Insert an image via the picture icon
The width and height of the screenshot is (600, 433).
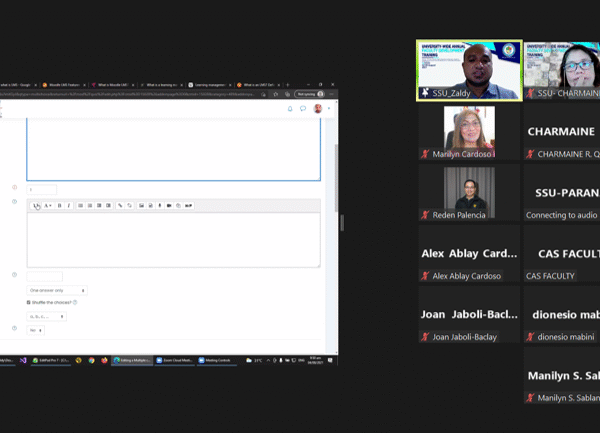click(x=141, y=206)
